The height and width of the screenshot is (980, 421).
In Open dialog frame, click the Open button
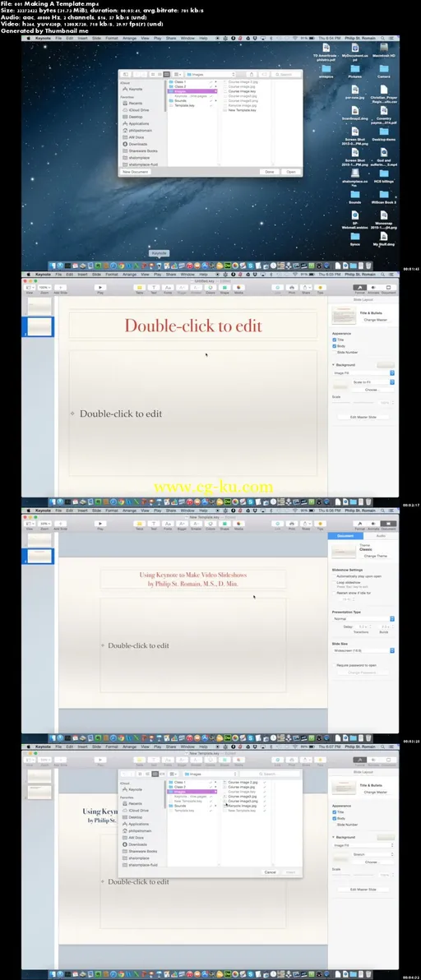tap(290, 171)
